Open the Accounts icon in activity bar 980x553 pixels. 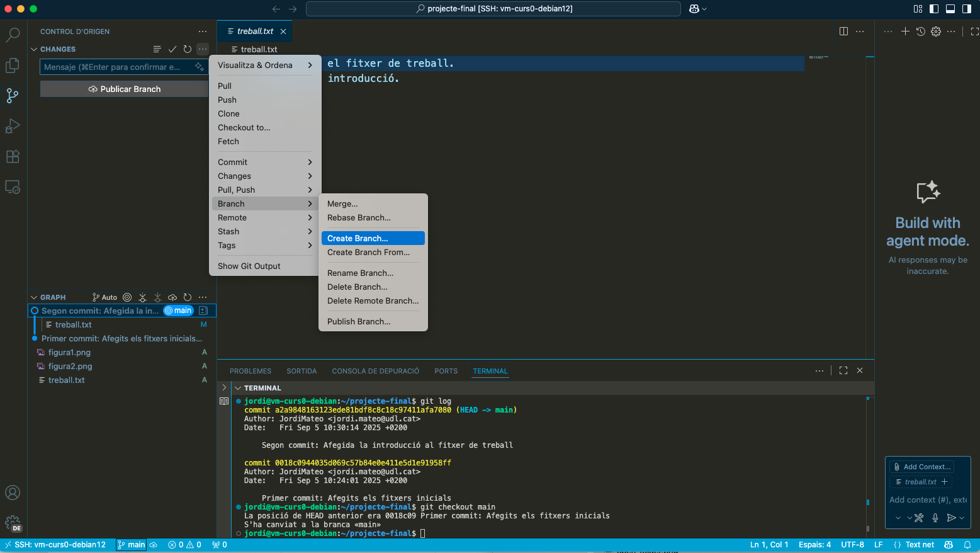[x=13, y=493]
